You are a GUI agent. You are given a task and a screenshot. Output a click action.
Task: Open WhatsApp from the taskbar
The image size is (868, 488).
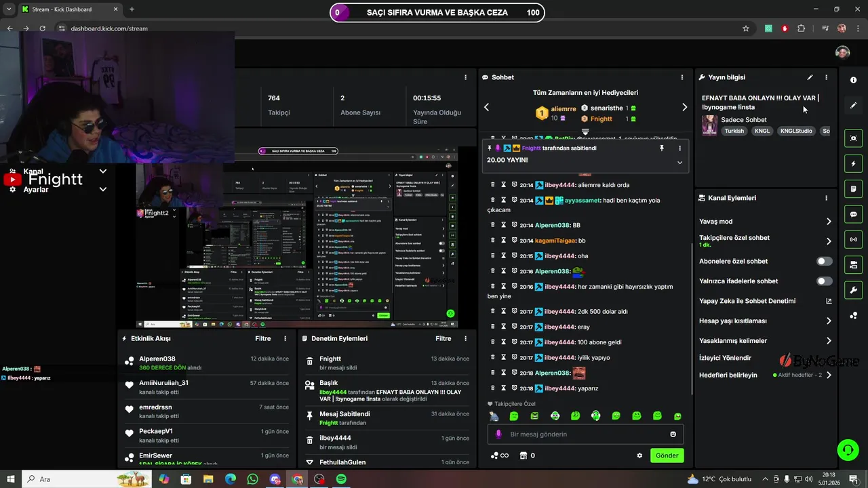[x=253, y=479]
